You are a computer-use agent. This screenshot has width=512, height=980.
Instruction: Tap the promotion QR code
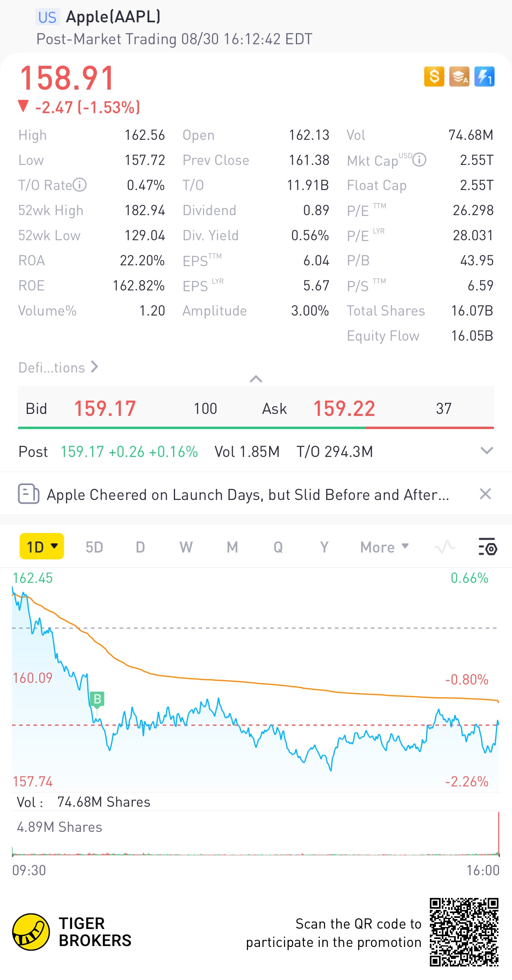pos(464,932)
